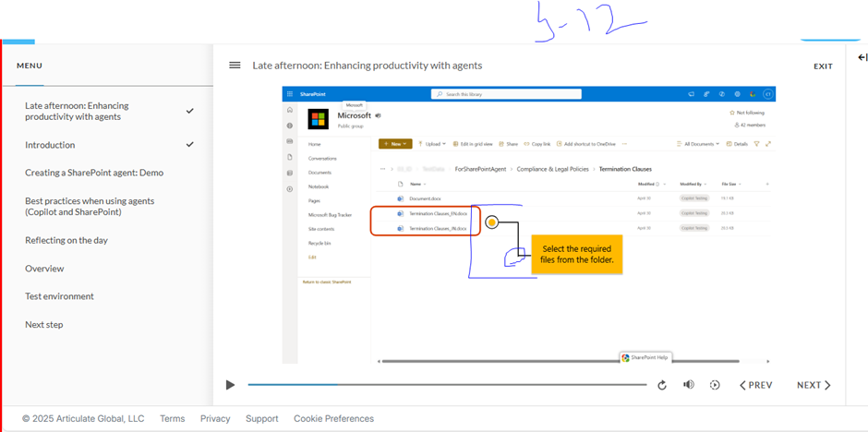
Task: Open the playback speed control icon
Action: click(715, 385)
